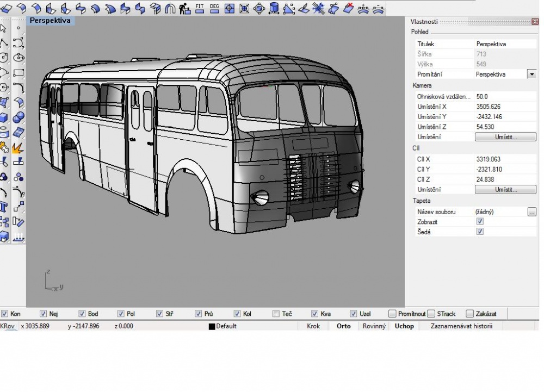Toggle Uchop in the status bar

[404, 326]
